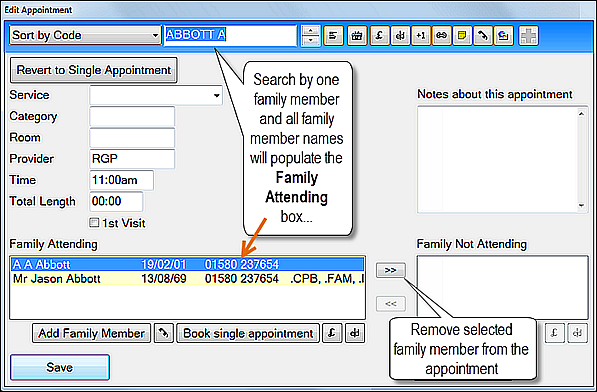Select A A Abbott in Family Attending list
Screen dimensions: 597x392
[187, 264]
